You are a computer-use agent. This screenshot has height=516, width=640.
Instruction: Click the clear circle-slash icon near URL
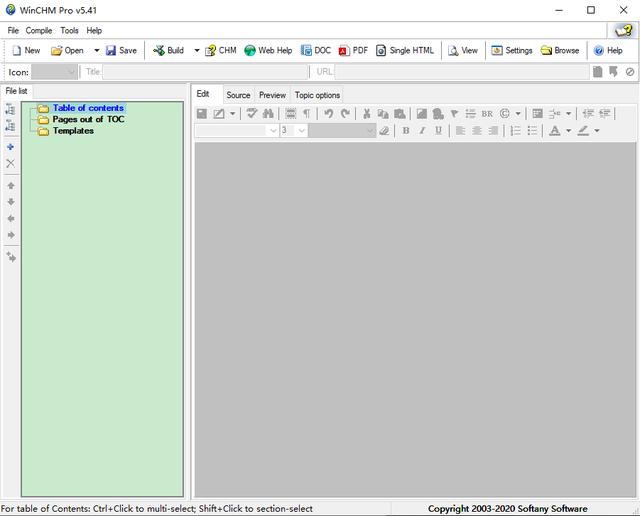coord(630,72)
